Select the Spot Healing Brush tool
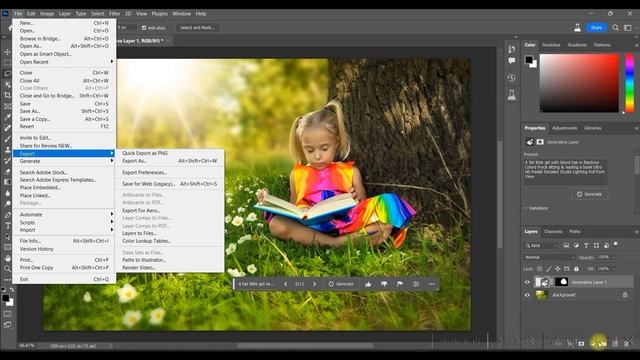640x360 pixels. pyautogui.click(x=7, y=128)
